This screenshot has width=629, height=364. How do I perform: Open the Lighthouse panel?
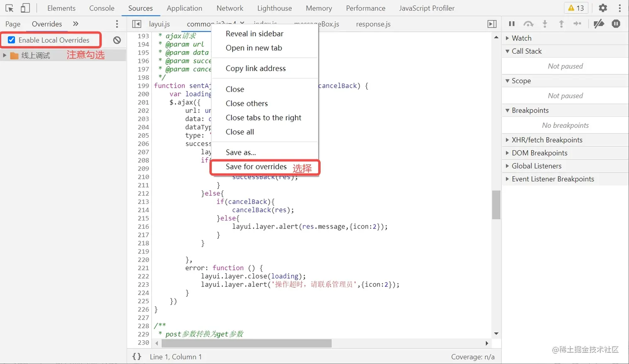tap(275, 8)
